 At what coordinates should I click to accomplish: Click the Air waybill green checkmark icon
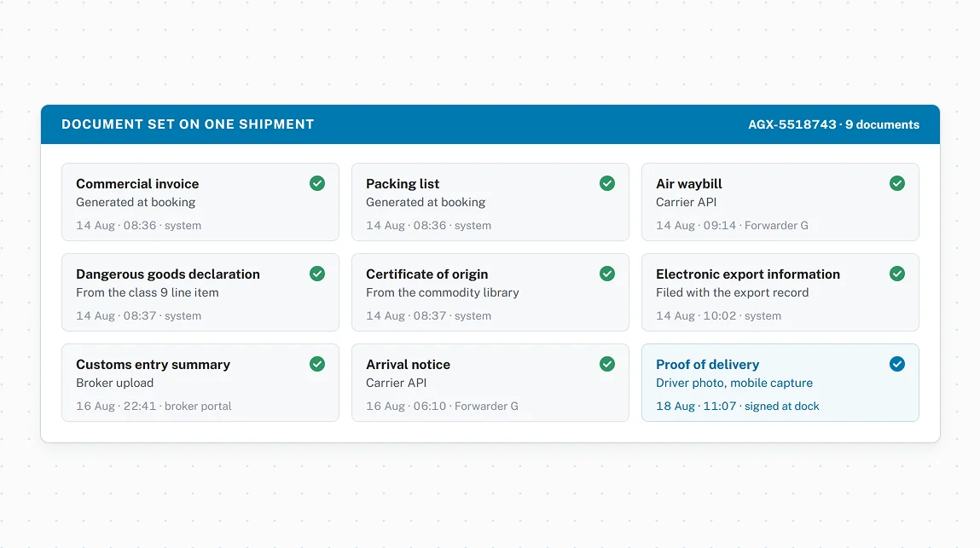(897, 183)
